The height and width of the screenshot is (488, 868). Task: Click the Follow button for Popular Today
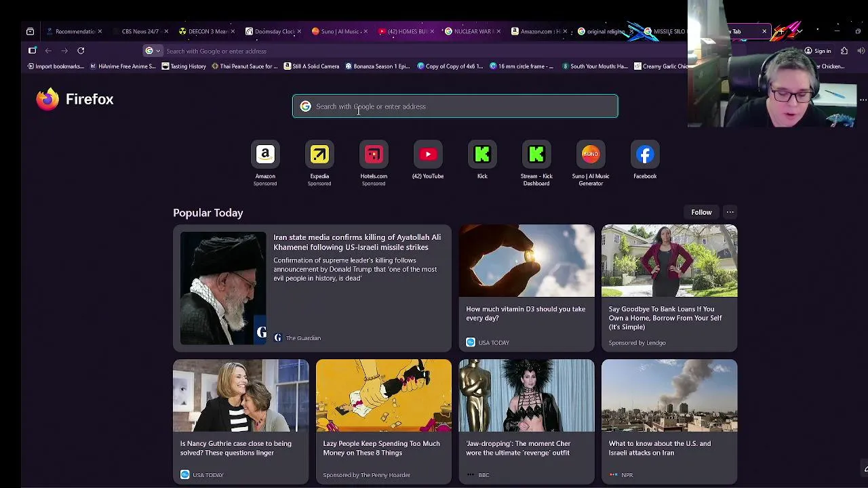pos(701,212)
